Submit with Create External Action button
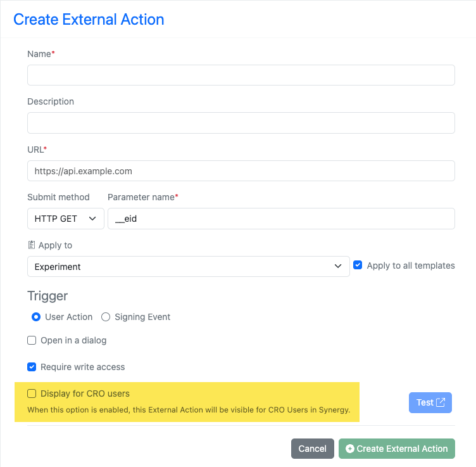The image size is (476, 467). pos(396,449)
